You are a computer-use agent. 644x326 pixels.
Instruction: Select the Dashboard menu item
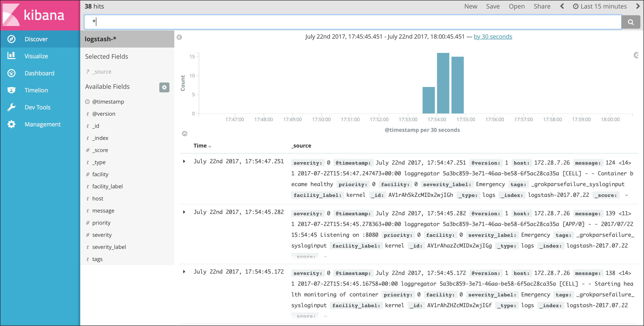point(40,73)
